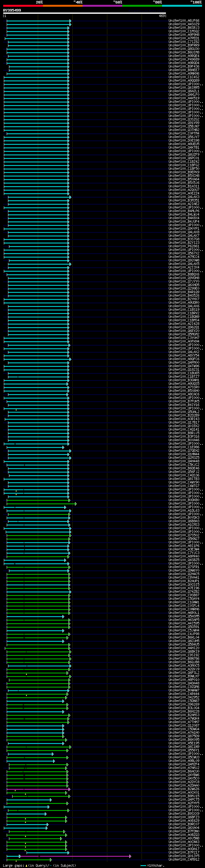Open hit UniRef100_B7P217
Viewport: 205px width, 868px height.
pyautogui.click(x=184, y=853)
